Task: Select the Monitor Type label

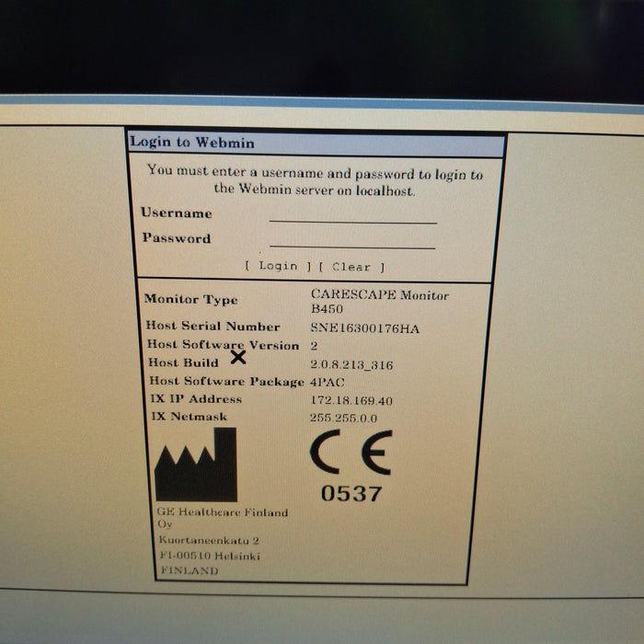Action: click(190, 300)
